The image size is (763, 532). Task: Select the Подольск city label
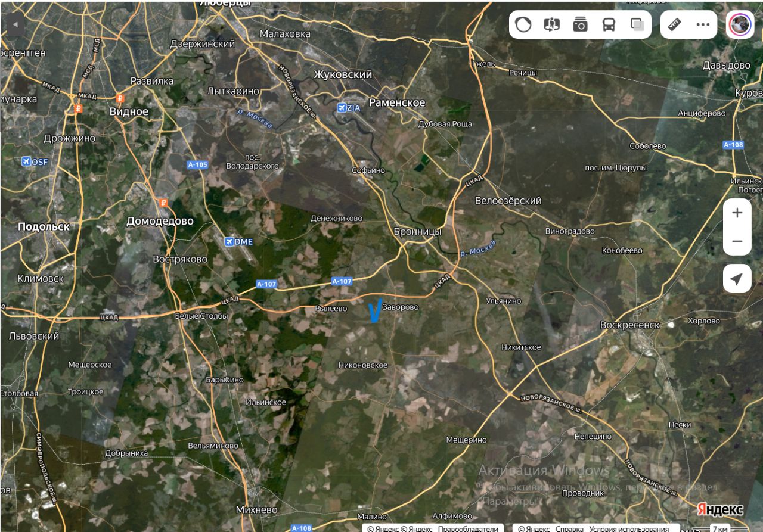pyautogui.click(x=44, y=226)
